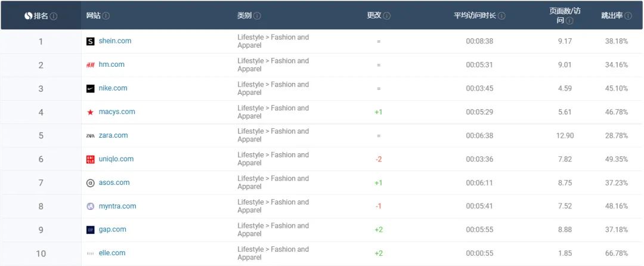This screenshot has height=266, width=644.
Task: Sort by 更改 column header
Action: point(374,16)
